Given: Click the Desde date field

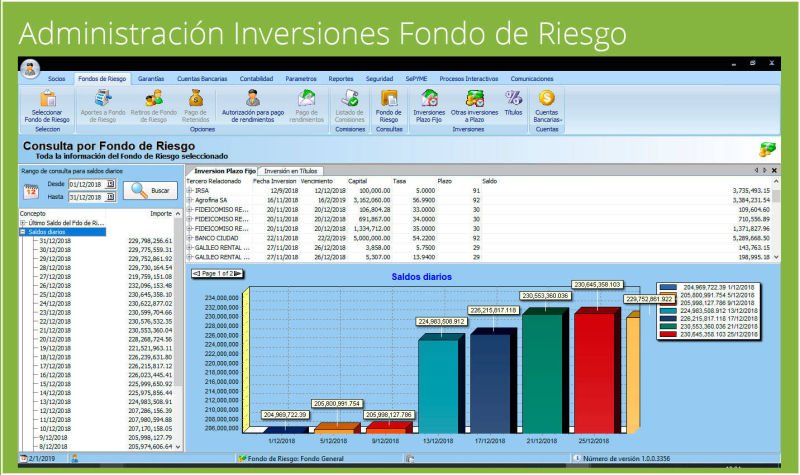Looking at the screenshot, I should point(87,184).
